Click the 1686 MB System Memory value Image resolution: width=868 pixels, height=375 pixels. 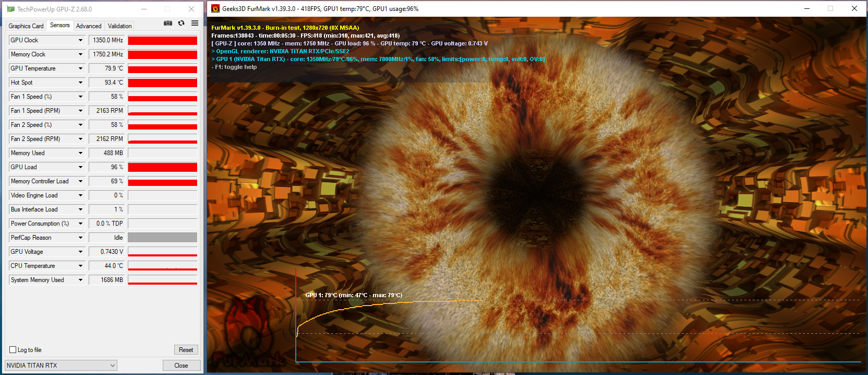[x=107, y=280]
